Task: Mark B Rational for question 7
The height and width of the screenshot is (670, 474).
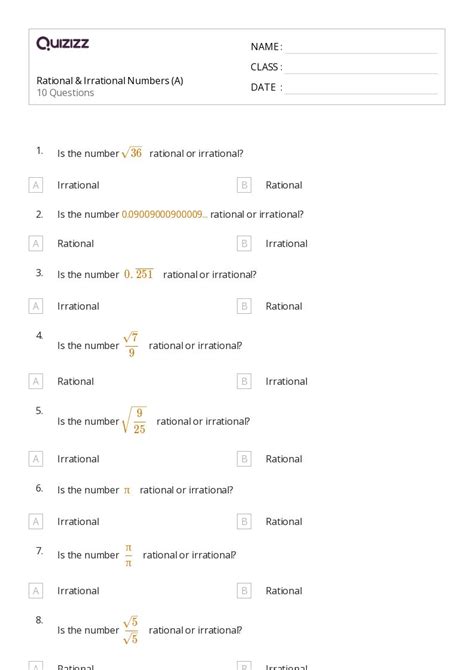Action: click(244, 591)
